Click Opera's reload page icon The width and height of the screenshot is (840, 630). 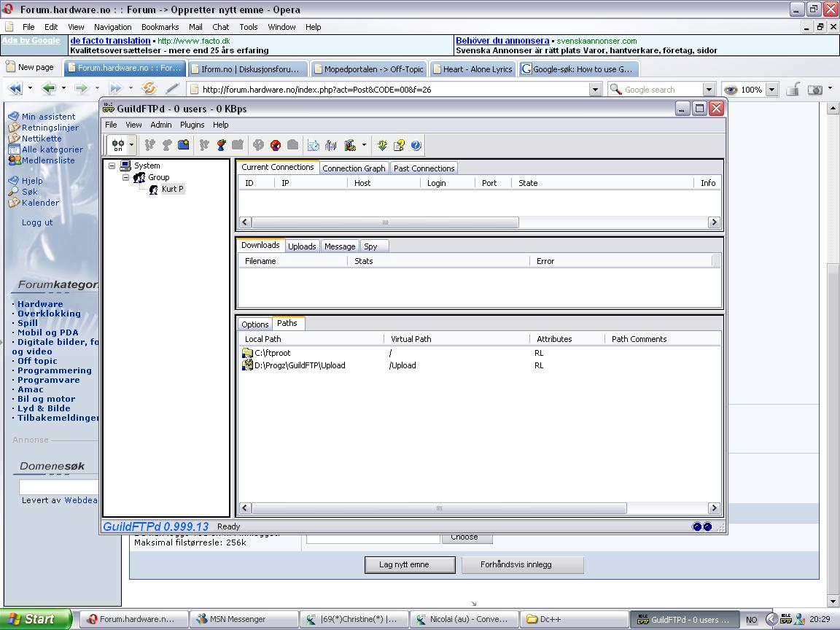[x=149, y=89]
